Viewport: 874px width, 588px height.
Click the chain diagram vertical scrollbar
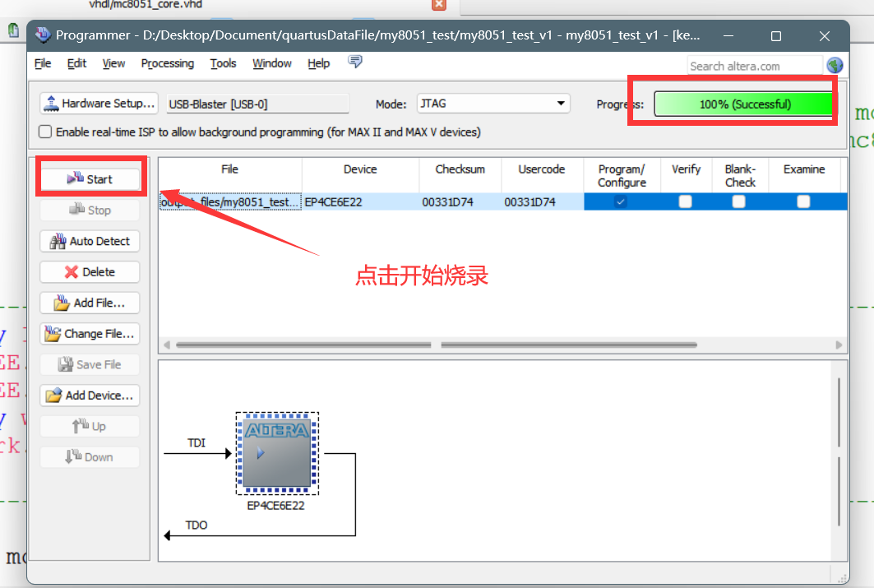coord(839,451)
